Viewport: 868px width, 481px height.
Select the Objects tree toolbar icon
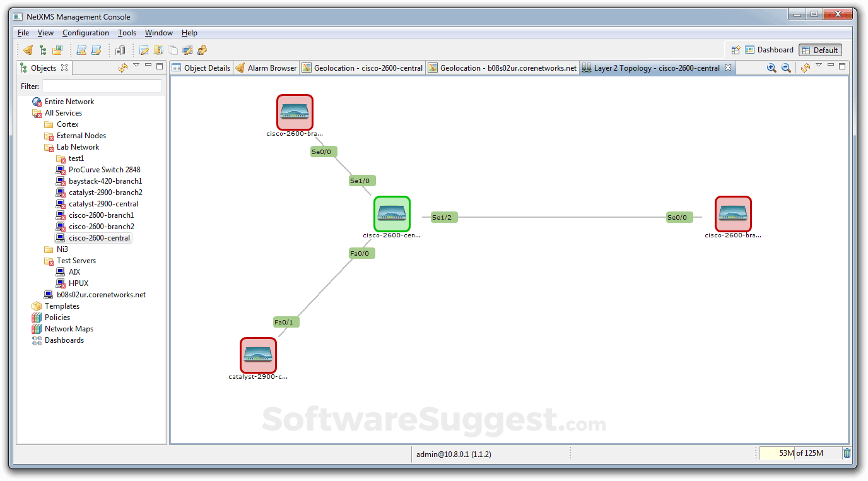(x=43, y=50)
